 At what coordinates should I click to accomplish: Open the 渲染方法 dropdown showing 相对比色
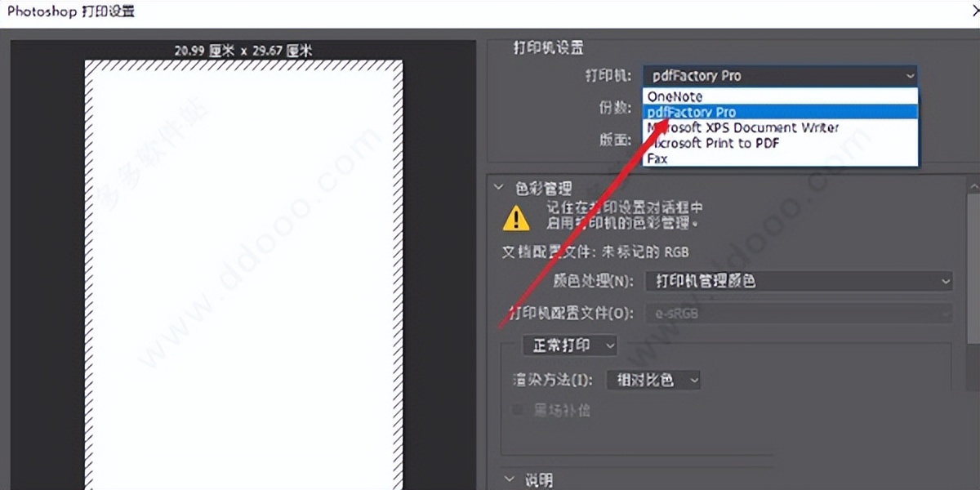click(x=653, y=380)
